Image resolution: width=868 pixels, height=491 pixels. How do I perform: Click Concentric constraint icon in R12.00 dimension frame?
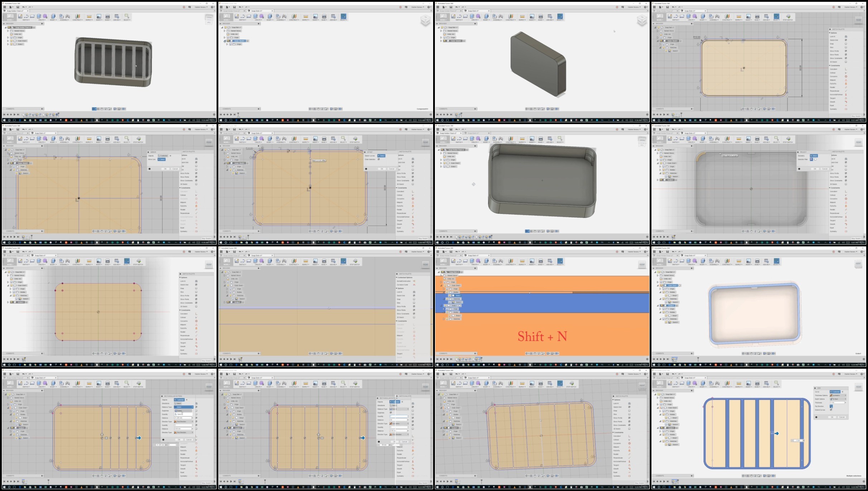click(x=846, y=77)
